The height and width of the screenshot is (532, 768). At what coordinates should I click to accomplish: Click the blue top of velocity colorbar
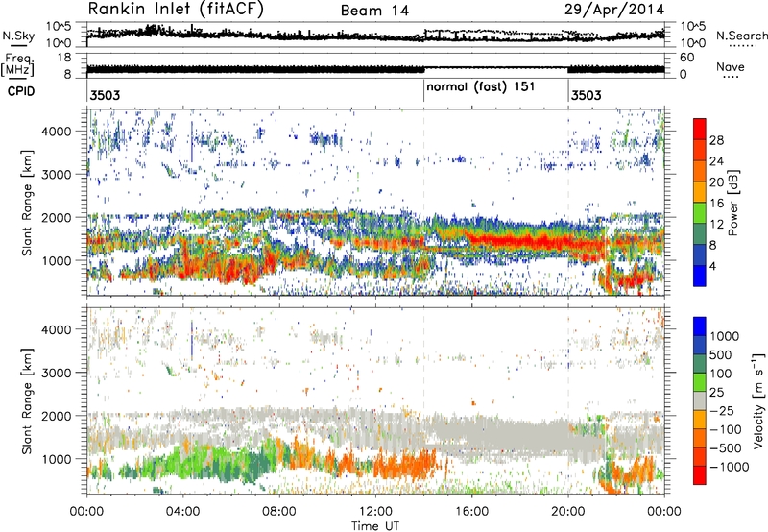[700, 326]
